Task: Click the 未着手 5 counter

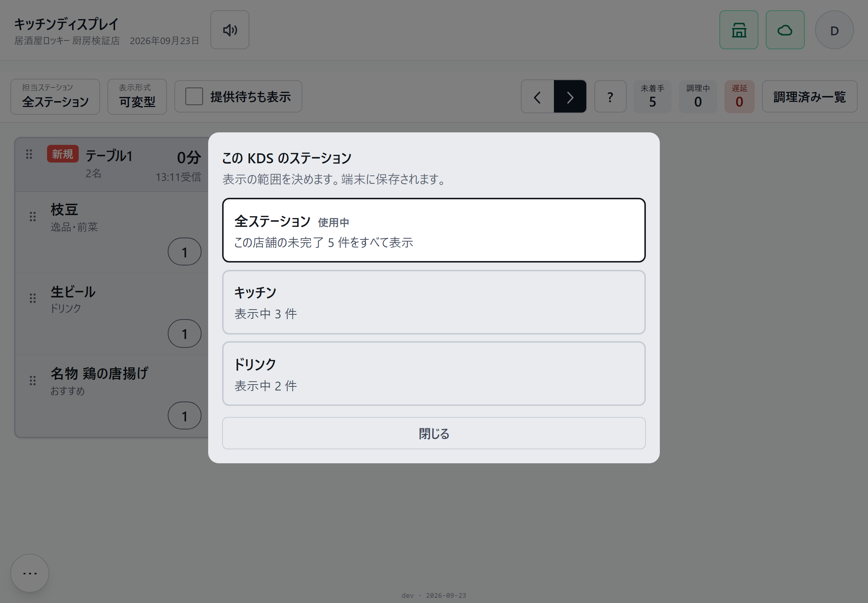Action: (x=652, y=97)
